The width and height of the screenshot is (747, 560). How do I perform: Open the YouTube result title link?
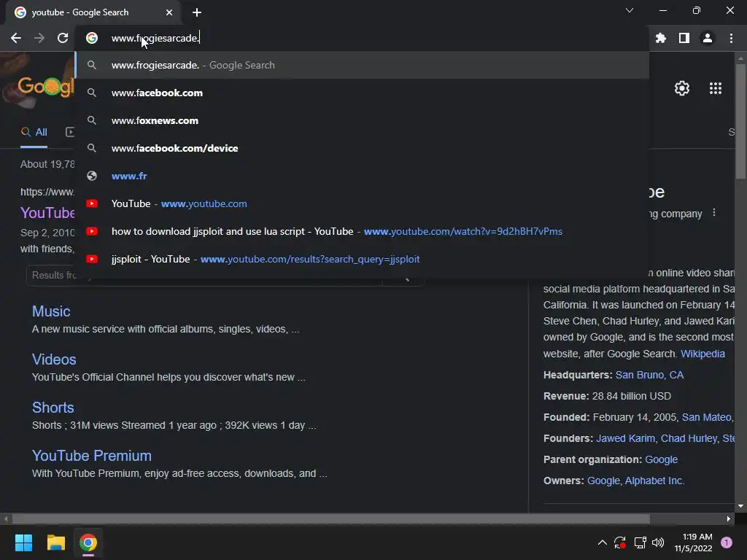pos(47,212)
